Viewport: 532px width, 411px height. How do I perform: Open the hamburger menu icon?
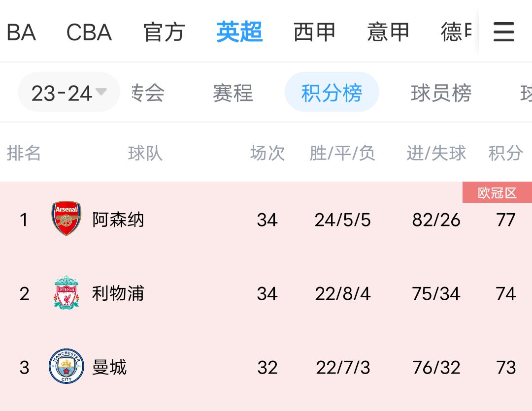click(503, 32)
